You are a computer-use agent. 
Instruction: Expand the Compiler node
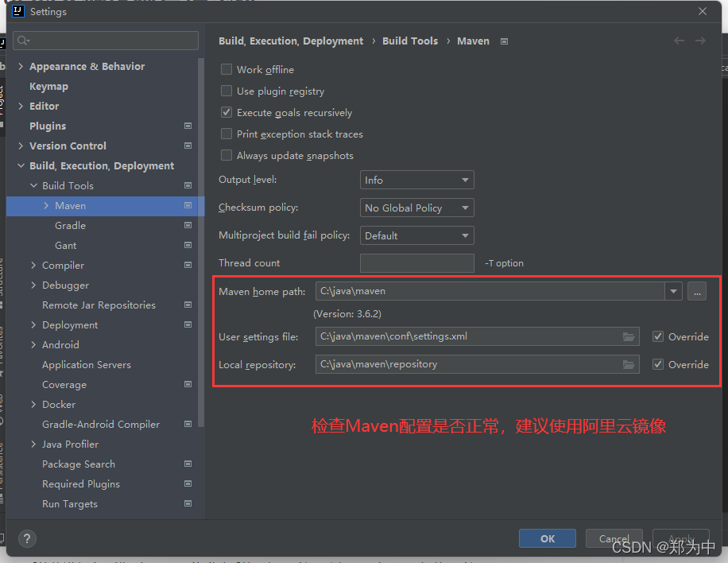pyautogui.click(x=33, y=266)
